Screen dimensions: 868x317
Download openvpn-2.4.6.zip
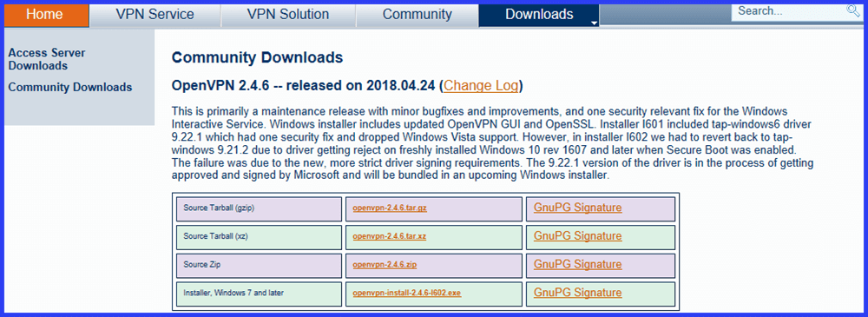(385, 265)
